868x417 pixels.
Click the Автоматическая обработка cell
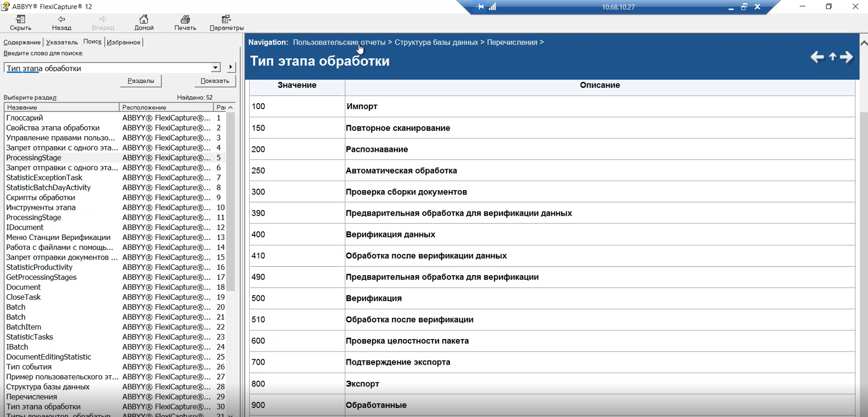tap(600, 171)
